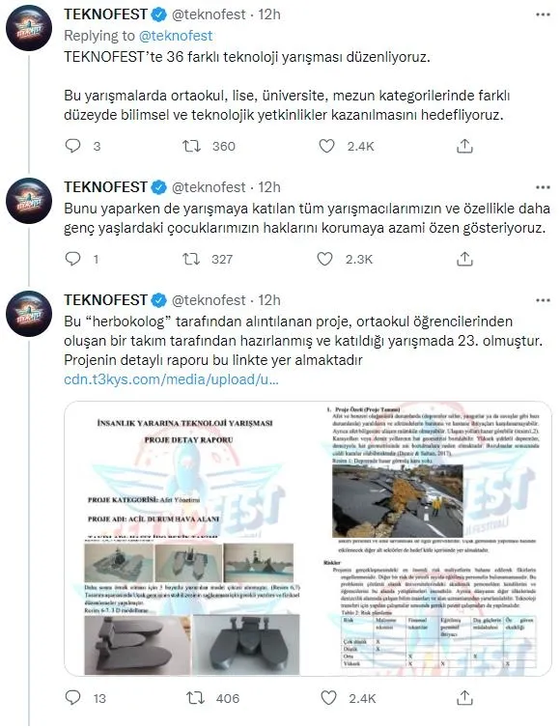Open more options menu on third tweet
This screenshot has height=728, width=560.
pos(543,300)
